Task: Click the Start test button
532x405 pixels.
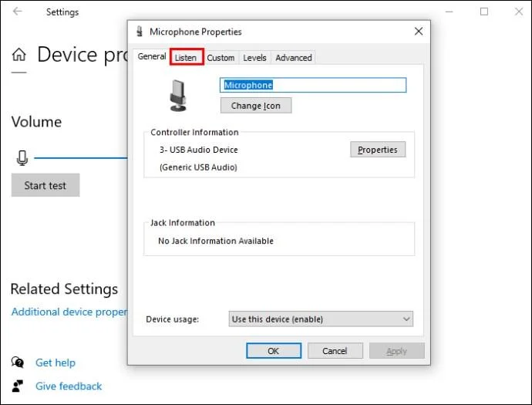Action: coord(45,185)
